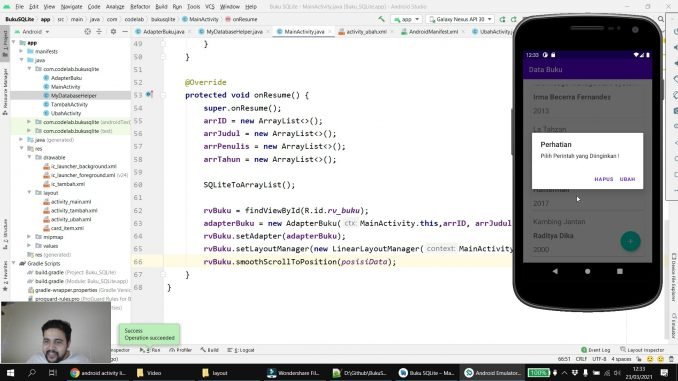This screenshot has height=381, width=678.
Task: Switch to Android Emulator taskbar item
Action: pyautogui.click(x=493, y=372)
